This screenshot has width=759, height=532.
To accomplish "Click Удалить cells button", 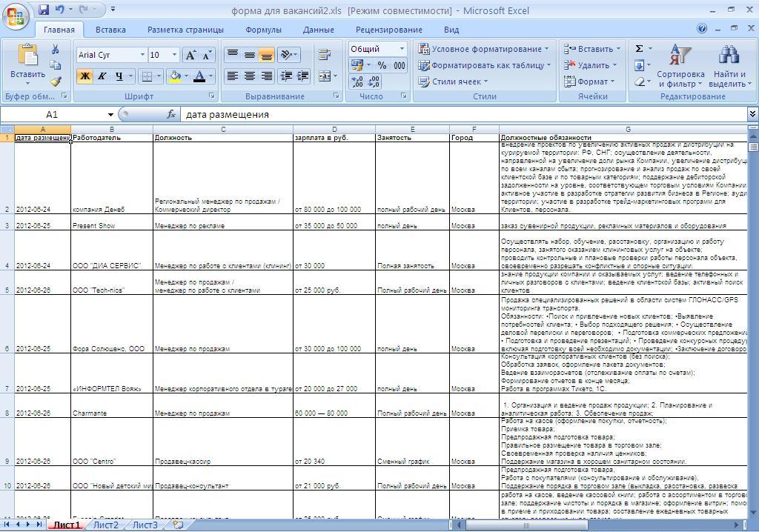I will coord(590,65).
